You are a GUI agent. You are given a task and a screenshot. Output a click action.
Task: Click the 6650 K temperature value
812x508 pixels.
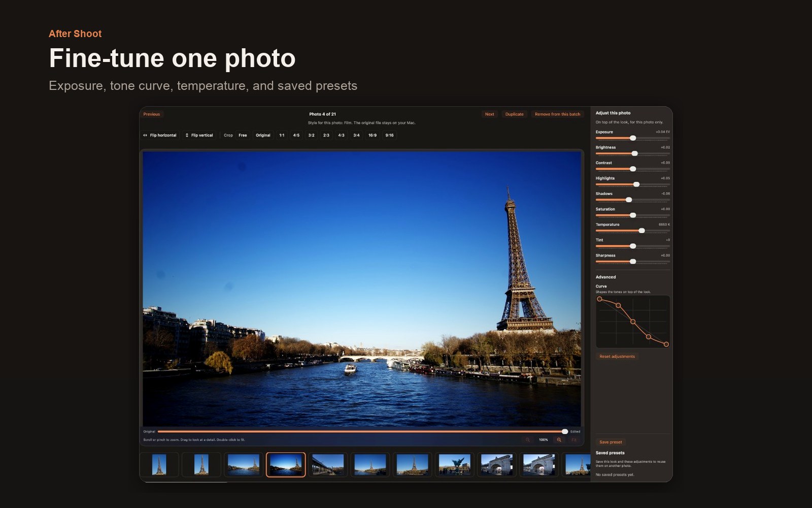point(664,225)
